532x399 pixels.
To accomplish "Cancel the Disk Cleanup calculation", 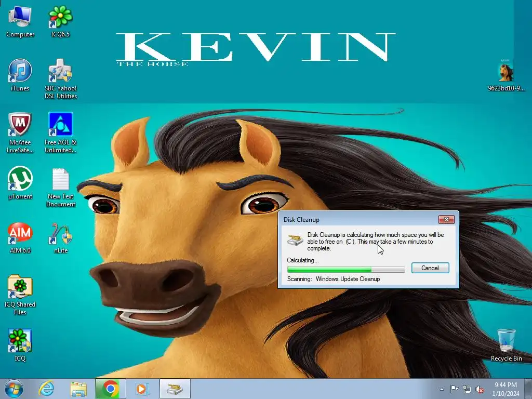I will pos(430,268).
